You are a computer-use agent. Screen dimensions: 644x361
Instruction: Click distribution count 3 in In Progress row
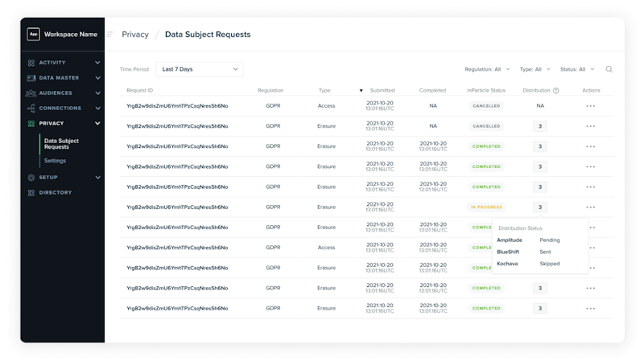click(x=540, y=207)
